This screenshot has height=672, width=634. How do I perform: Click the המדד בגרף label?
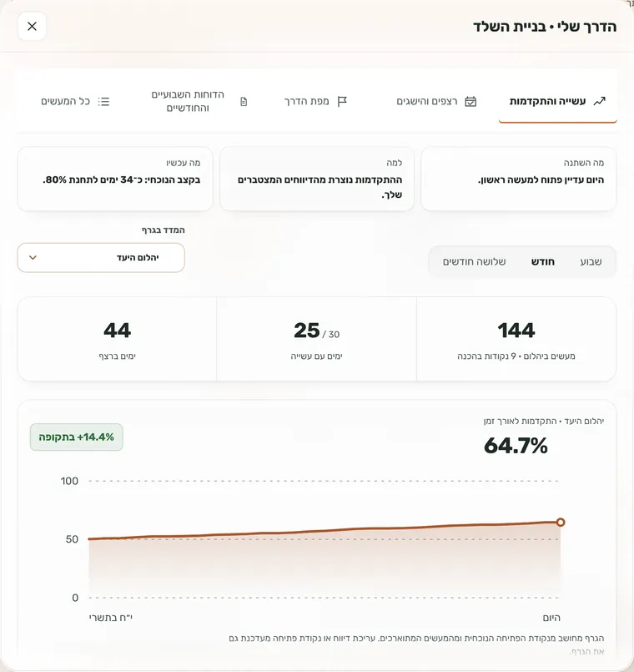coord(164,230)
